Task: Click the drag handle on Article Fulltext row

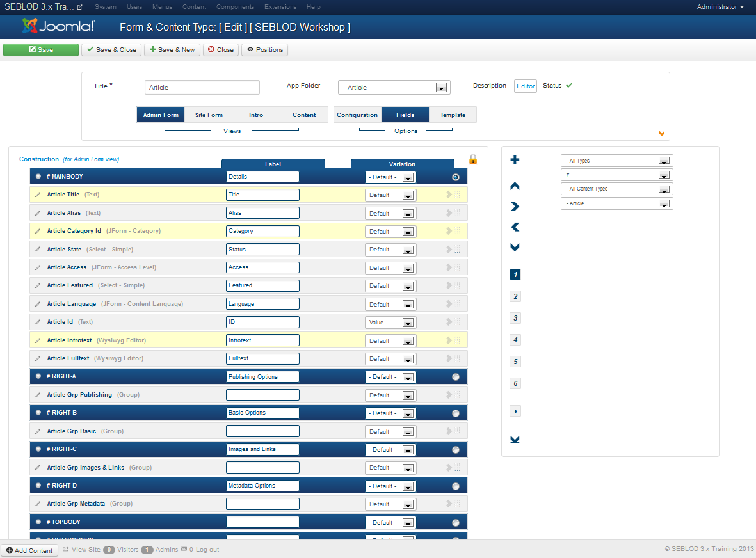Action: coord(458,358)
